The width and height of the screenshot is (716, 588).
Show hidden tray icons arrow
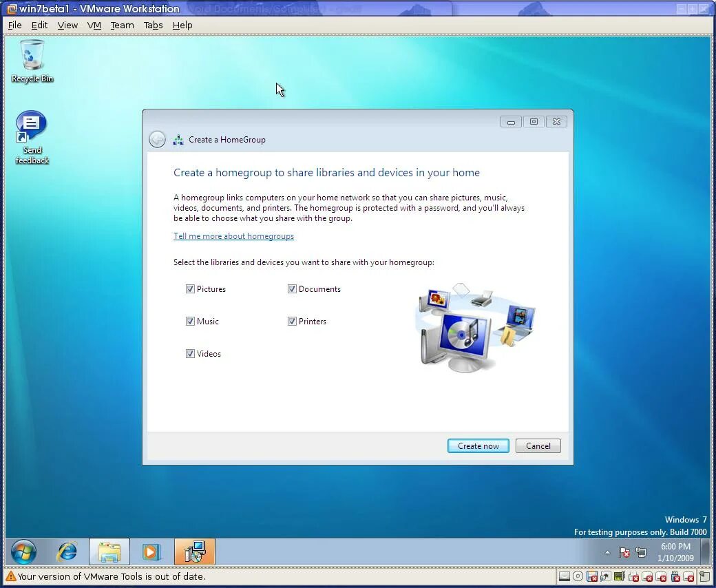tap(607, 553)
